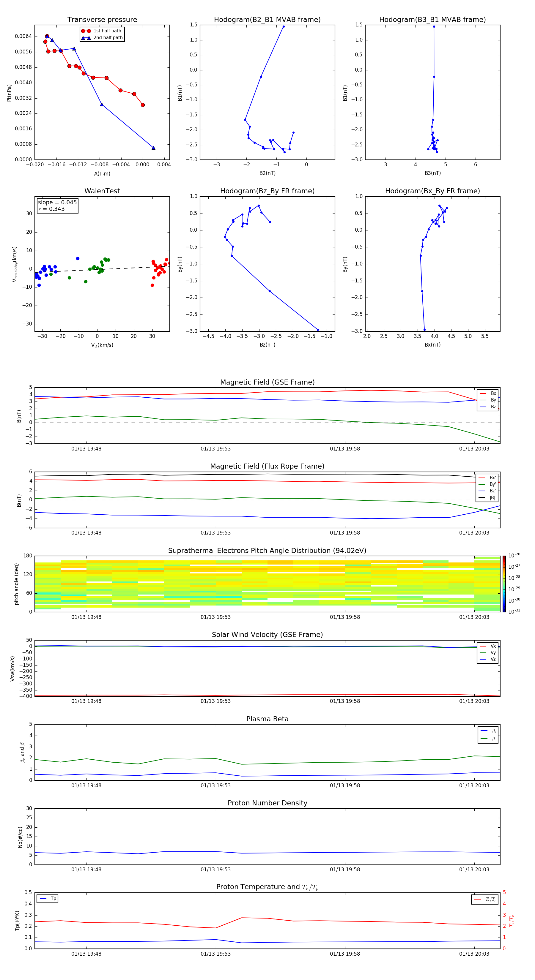Select the "Solar Wind Velocity (GSE Frame)" title
The height and width of the screenshot is (980, 535).
pos(267,635)
